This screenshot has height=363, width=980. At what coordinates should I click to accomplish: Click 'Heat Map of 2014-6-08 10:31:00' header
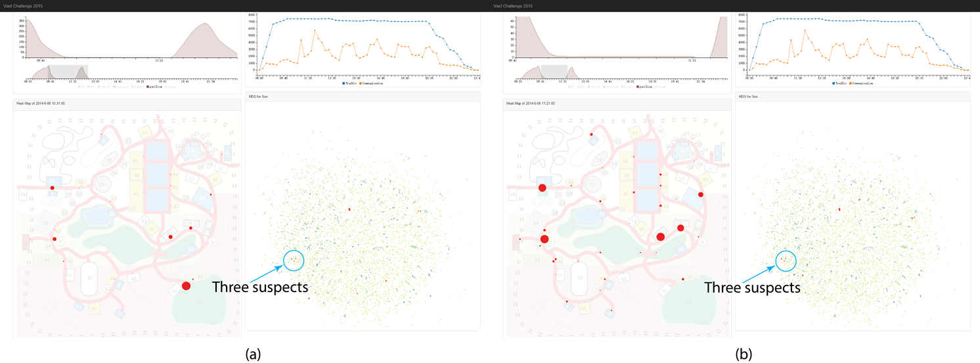click(41, 103)
